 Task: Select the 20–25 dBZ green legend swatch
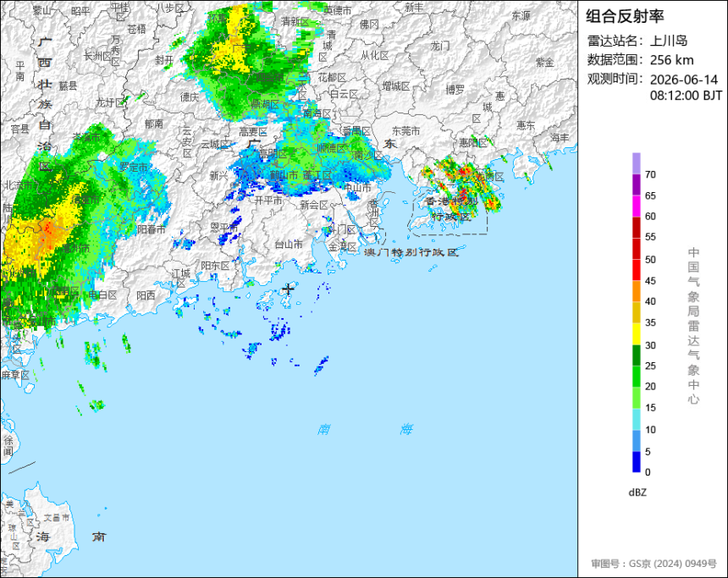(x=636, y=377)
